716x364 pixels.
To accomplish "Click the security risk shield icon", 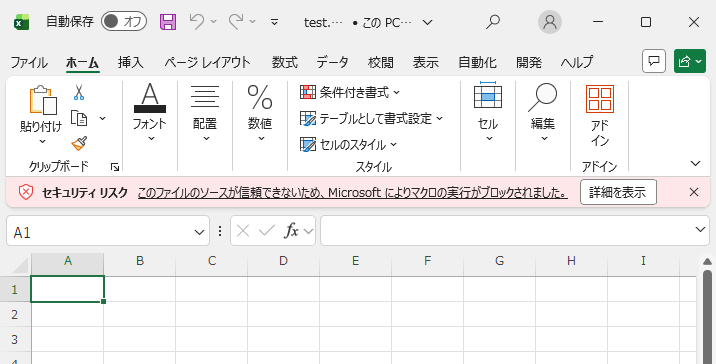I will point(26,192).
